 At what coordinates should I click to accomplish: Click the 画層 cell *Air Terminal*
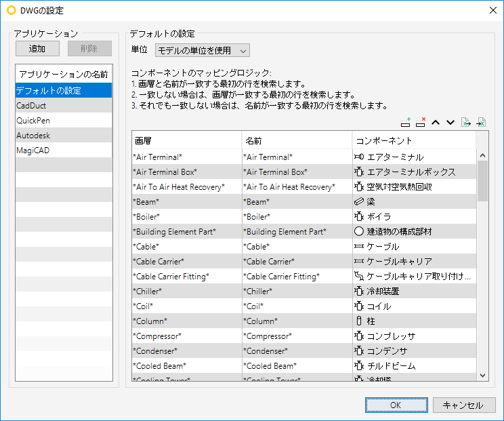click(187, 157)
